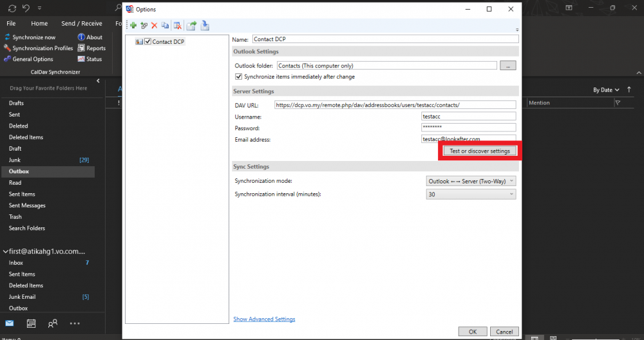644x340 pixels.
Task: Click Synchronize now in the ribbon
Action: [x=33, y=37]
